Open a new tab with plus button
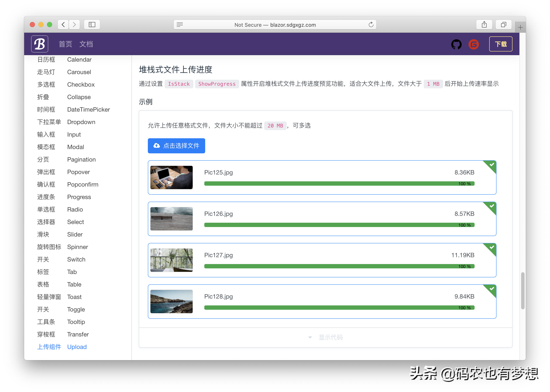This screenshot has width=550, height=392. click(520, 27)
